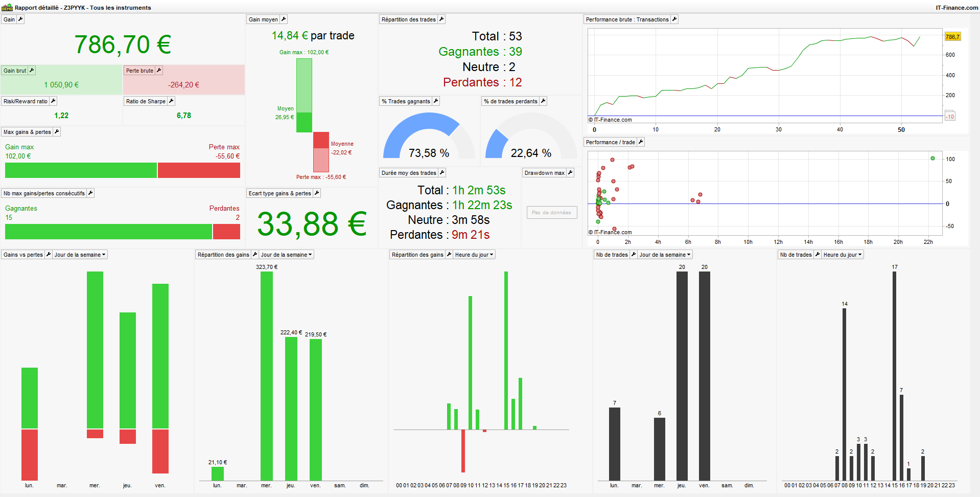Image resolution: width=980 pixels, height=497 pixels.
Task: Click the Perte brute label
Action: coord(139,71)
